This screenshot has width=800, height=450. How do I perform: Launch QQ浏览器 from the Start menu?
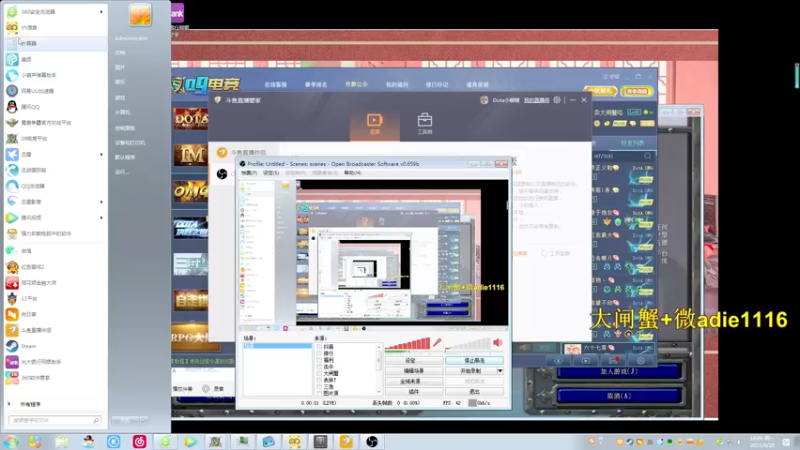[55, 186]
